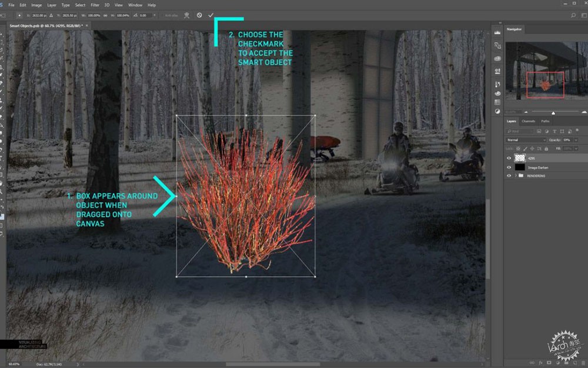Edit the layer Opacity value field
Viewport: 588px width, 368px height.
567,140
